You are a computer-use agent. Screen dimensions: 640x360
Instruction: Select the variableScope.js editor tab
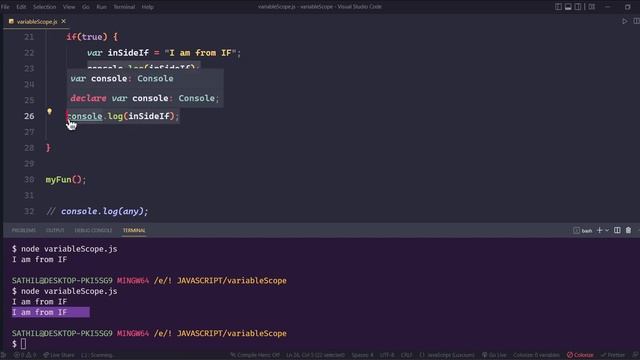[37, 22]
